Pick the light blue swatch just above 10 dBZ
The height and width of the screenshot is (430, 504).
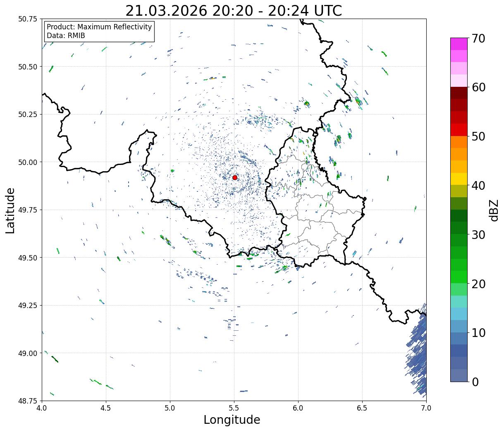(x=459, y=326)
